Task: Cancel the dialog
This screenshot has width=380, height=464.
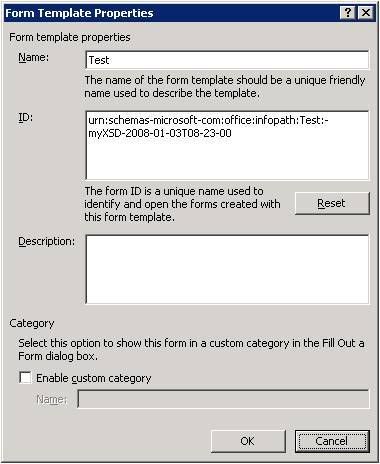Action: tap(332, 441)
